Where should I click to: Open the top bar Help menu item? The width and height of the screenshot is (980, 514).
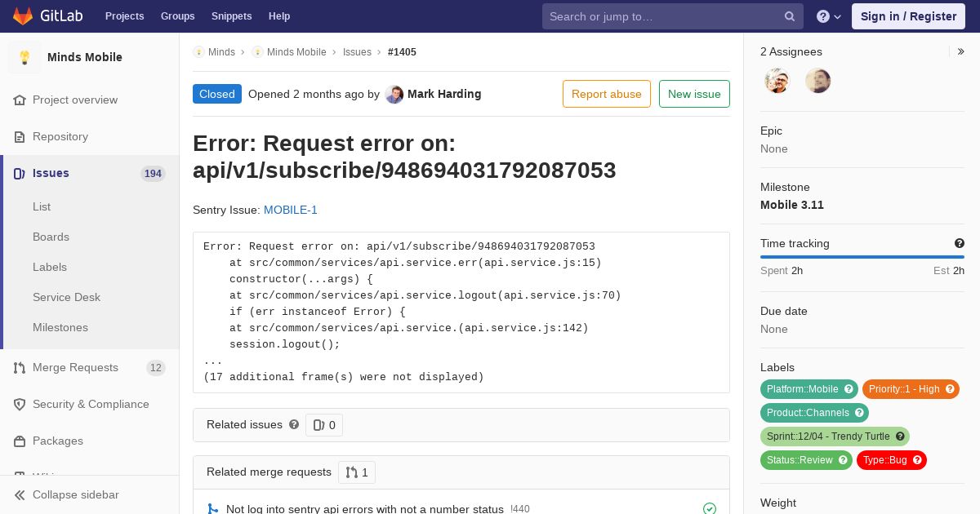(279, 16)
